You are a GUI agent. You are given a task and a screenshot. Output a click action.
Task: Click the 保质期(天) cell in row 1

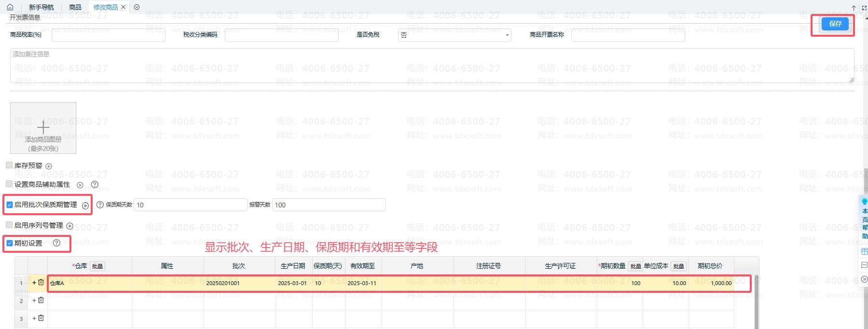329,283
